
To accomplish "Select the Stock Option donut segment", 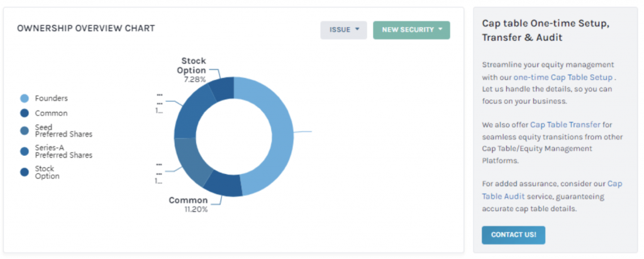I will coord(222,88).
